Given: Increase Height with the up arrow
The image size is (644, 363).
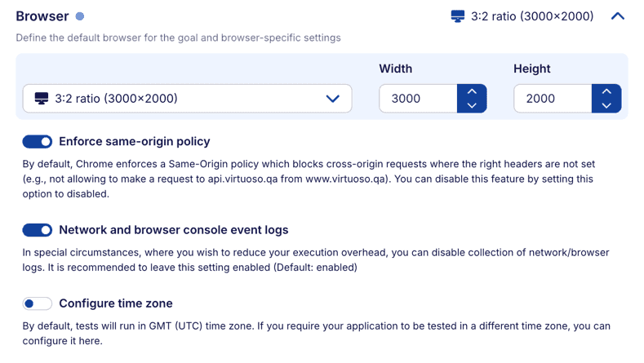Looking at the screenshot, I should coord(606,91).
